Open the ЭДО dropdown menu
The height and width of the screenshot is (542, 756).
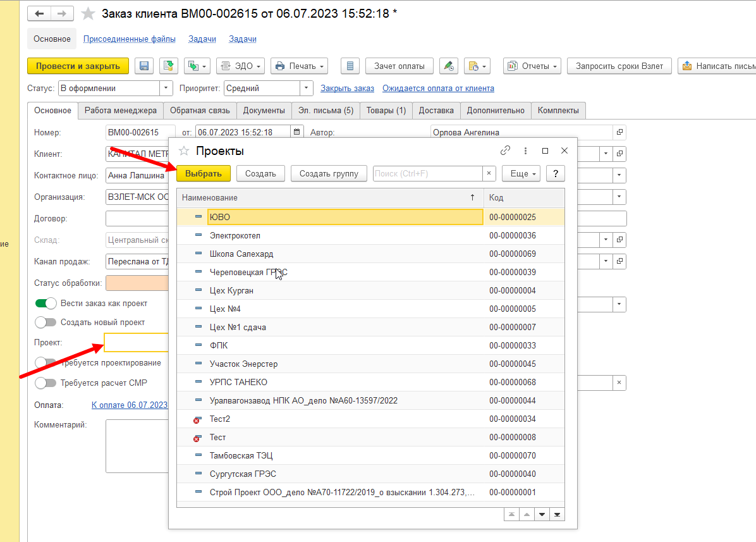[x=240, y=66]
